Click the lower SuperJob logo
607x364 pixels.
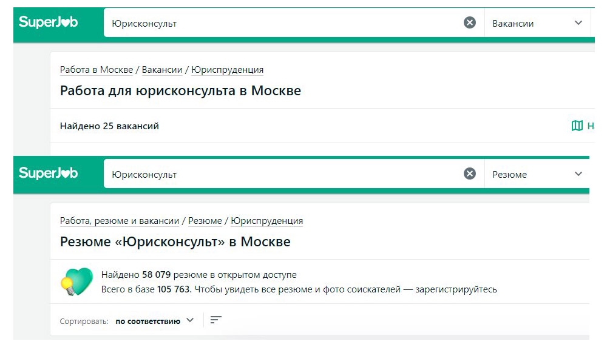[x=48, y=174]
